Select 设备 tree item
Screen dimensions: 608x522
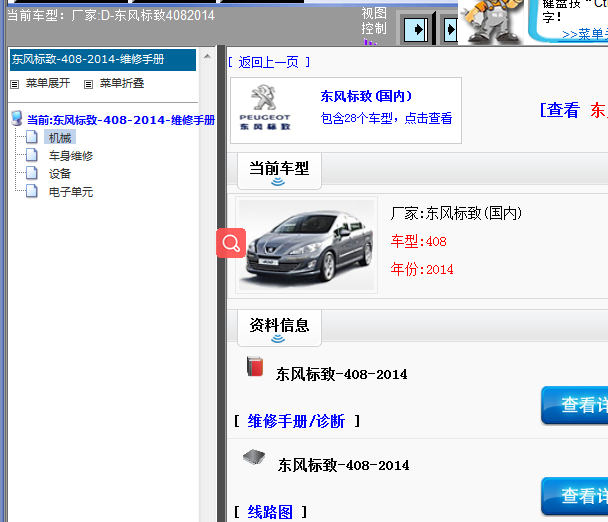60,174
